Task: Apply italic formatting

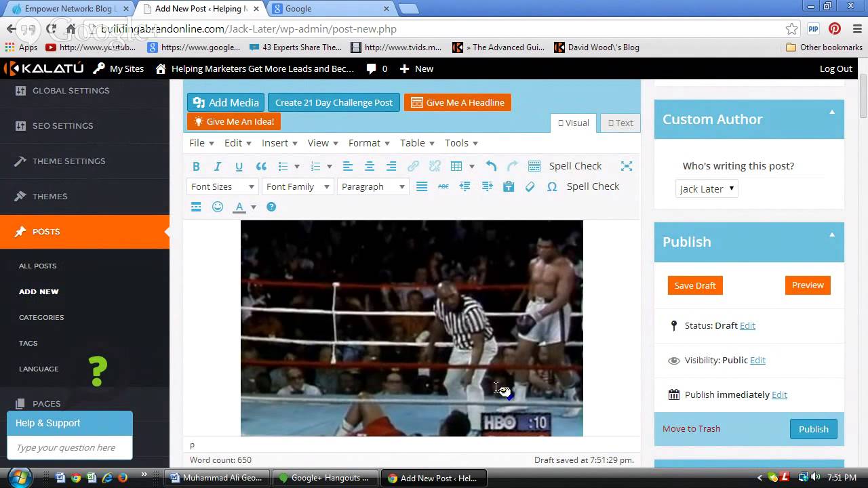Action: pos(218,166)
